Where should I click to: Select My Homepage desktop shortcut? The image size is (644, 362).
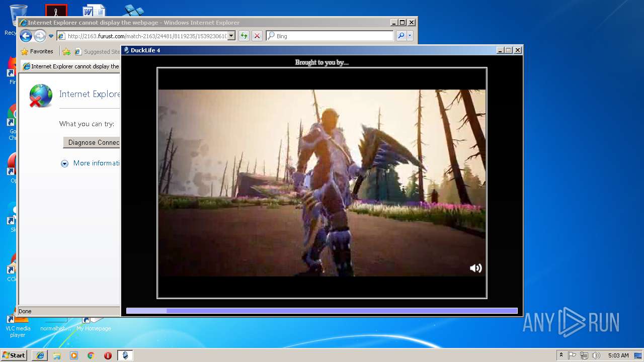94,324
